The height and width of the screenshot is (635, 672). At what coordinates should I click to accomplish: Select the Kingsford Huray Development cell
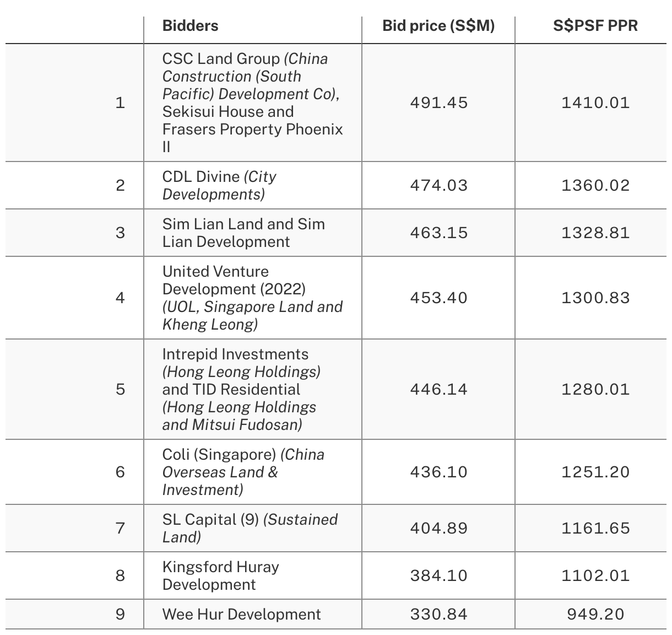[x=220, y=575]
